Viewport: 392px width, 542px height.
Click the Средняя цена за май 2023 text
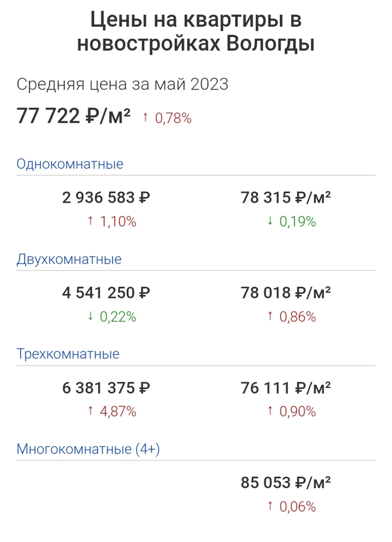point(123,85)
